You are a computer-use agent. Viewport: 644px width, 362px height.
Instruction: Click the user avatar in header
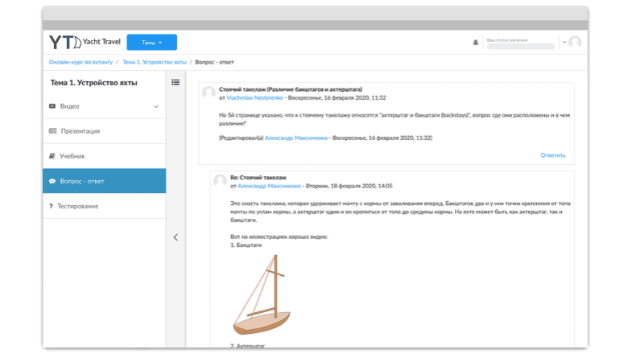(x=575, y=43)
